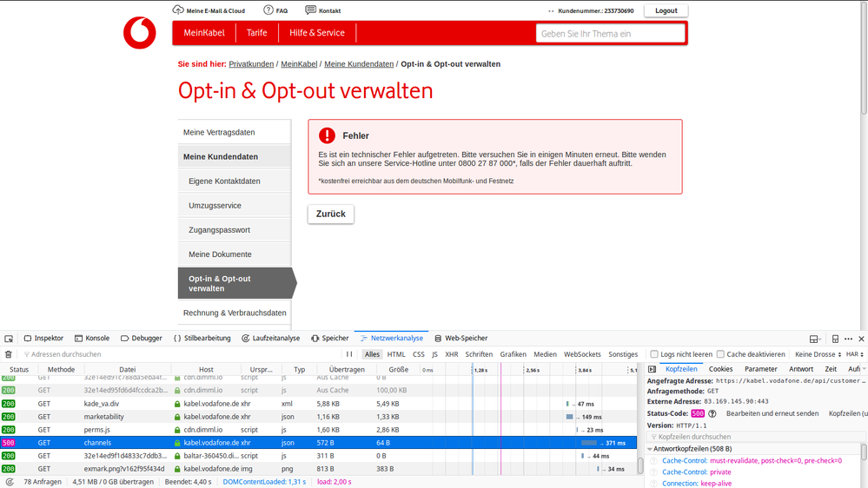The image size is (868, 488).
Task: Select the exmark.png request row
Action: point(318,469)
